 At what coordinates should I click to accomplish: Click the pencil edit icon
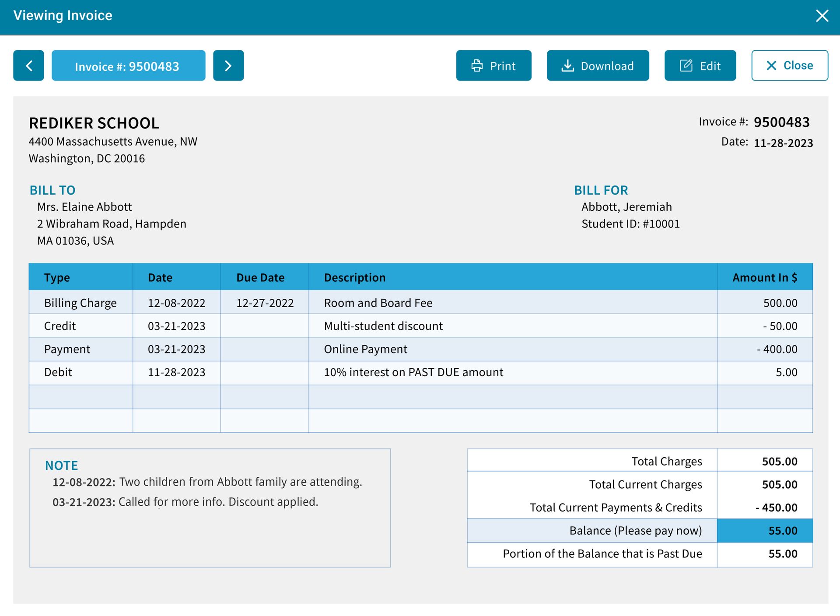686,66
